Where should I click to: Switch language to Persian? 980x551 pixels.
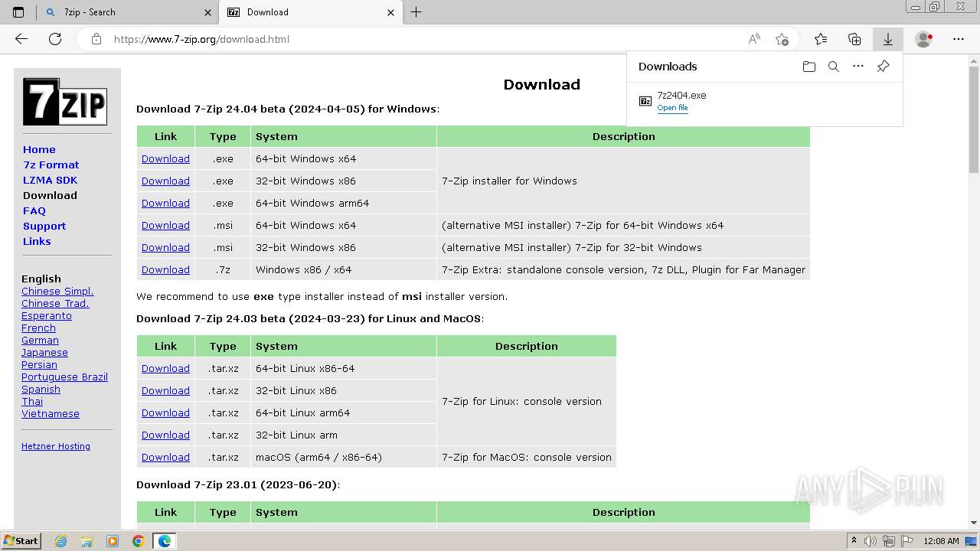point(39,364)
